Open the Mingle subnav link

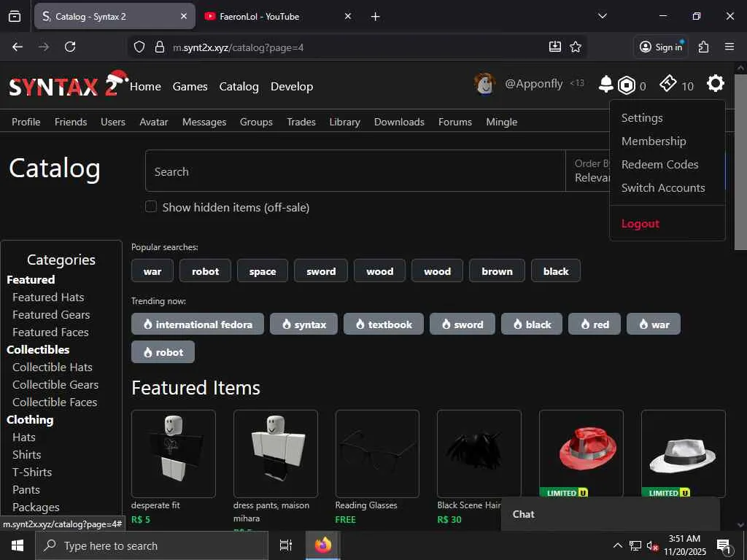tap(502, 122)
